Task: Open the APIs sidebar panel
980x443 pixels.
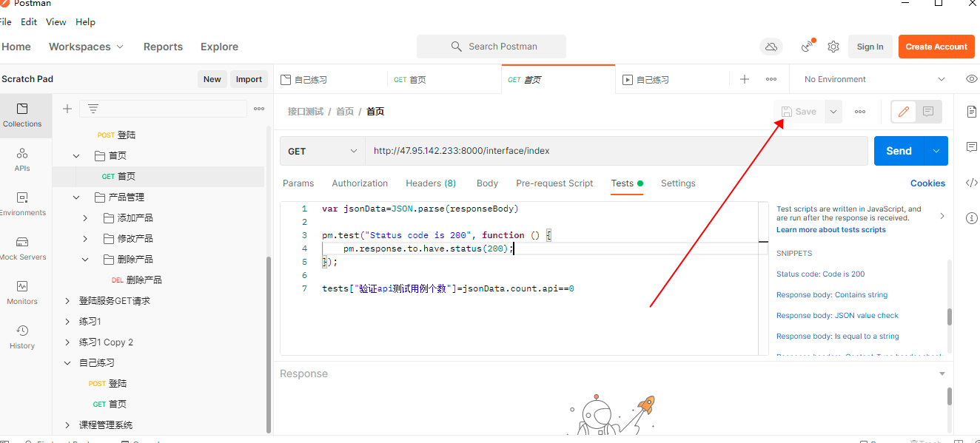Action: coord(22,160)
